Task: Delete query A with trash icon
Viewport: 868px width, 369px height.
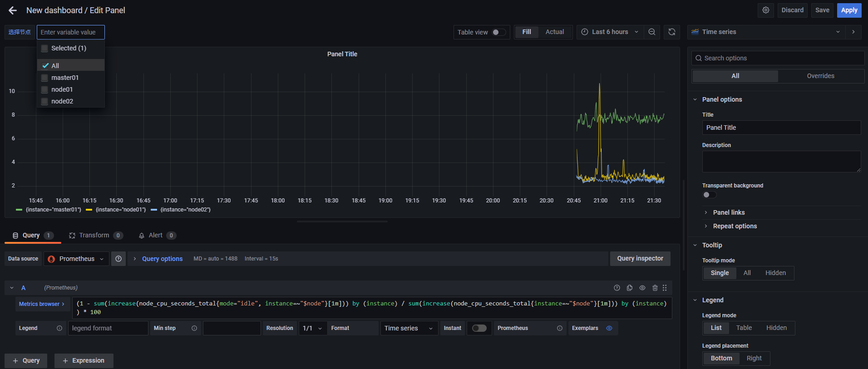Action: (655, 288)
